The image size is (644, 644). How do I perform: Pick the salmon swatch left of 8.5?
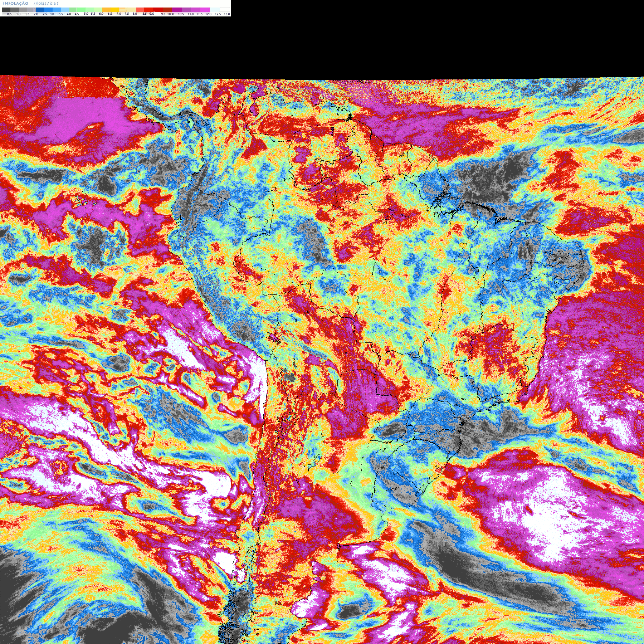coord(140,10)
